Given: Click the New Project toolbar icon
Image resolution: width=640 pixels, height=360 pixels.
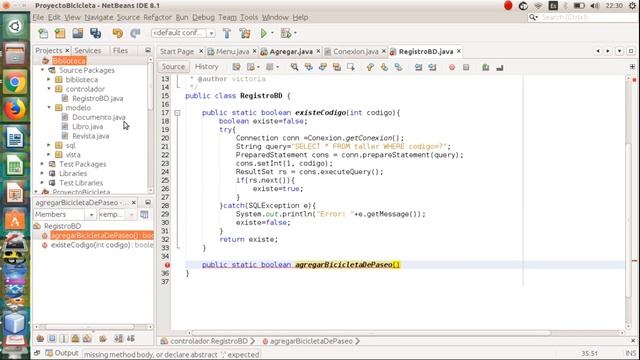Looking at the screenshot, I should [60, 33].
